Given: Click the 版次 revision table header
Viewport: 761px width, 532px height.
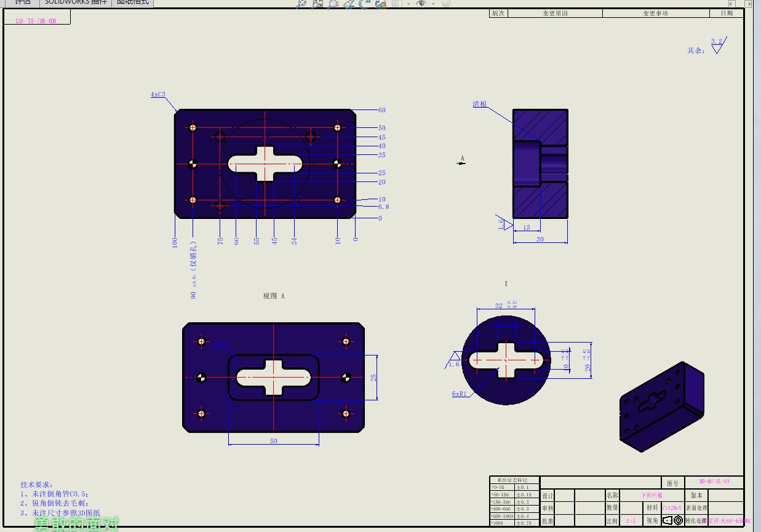Looking at the screenshot, I should (498, 13).
